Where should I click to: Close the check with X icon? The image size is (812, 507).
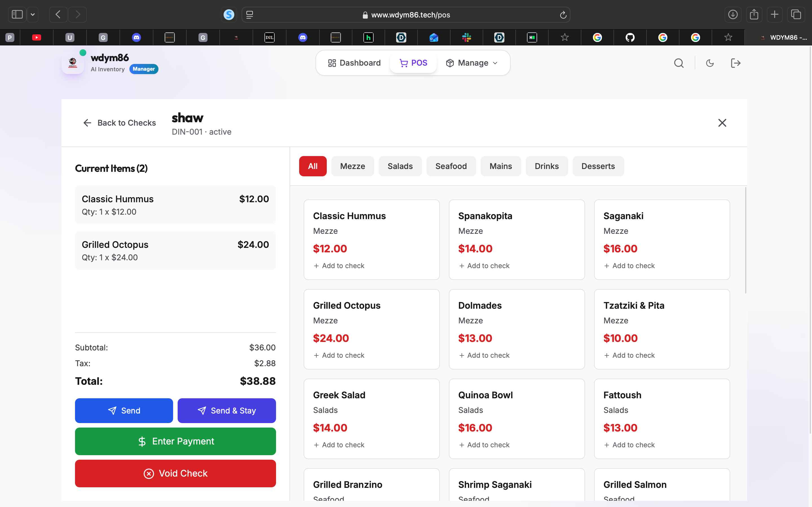(722, 123)
